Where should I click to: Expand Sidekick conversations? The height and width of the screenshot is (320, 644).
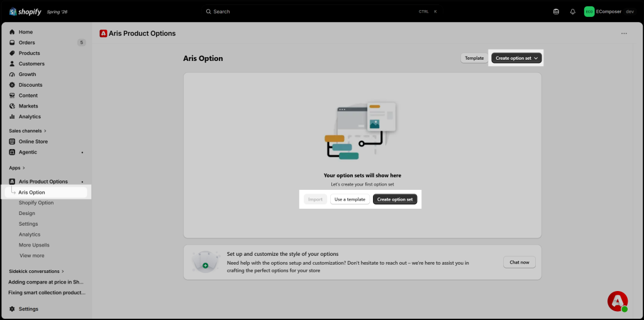click(x=37, y=271)
